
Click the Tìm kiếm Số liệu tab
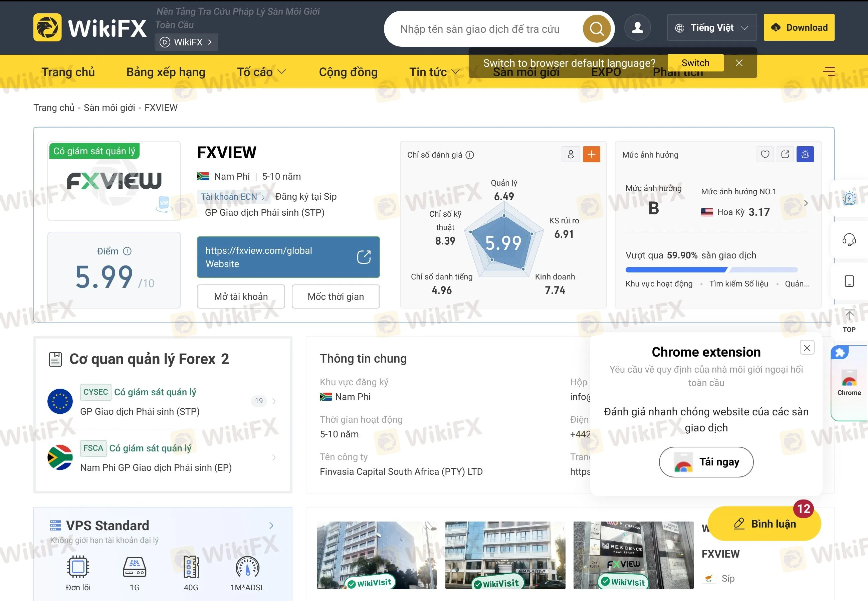pos(738,284)
